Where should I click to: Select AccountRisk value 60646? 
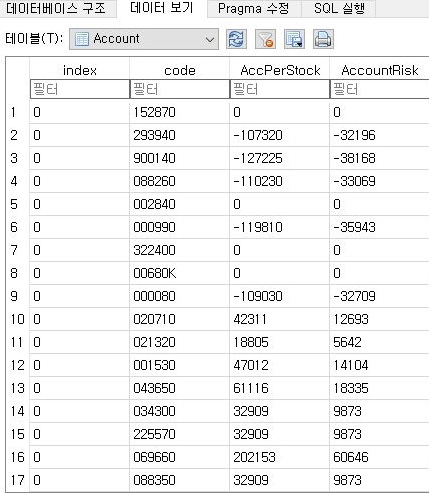(x=379, y=457)
